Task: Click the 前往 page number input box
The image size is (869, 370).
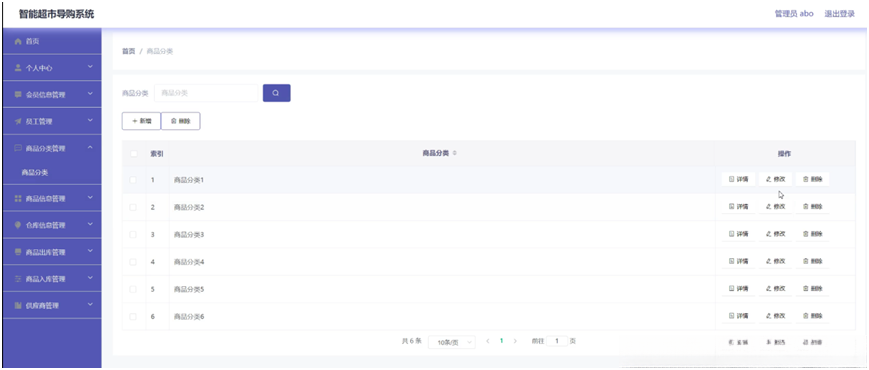Action: [557, 341]
